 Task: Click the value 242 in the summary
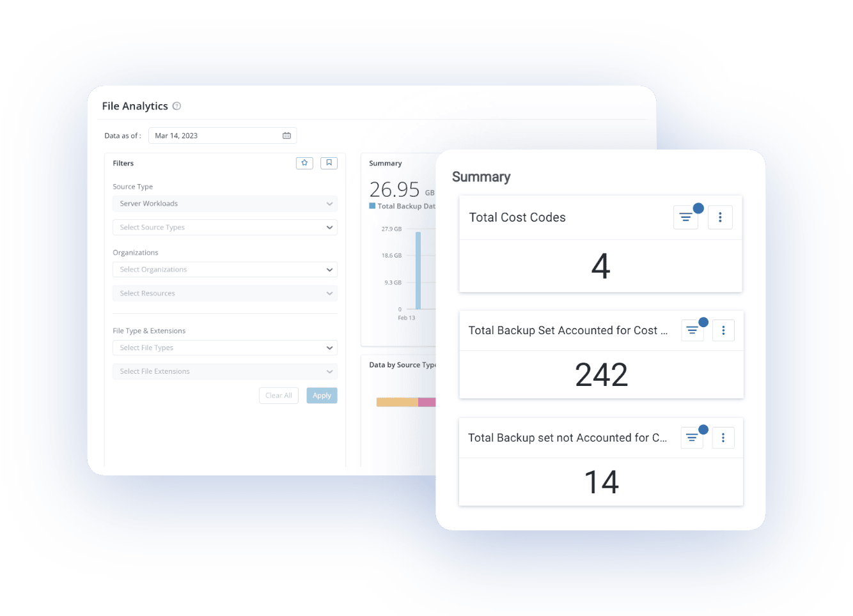coord(601,374)
